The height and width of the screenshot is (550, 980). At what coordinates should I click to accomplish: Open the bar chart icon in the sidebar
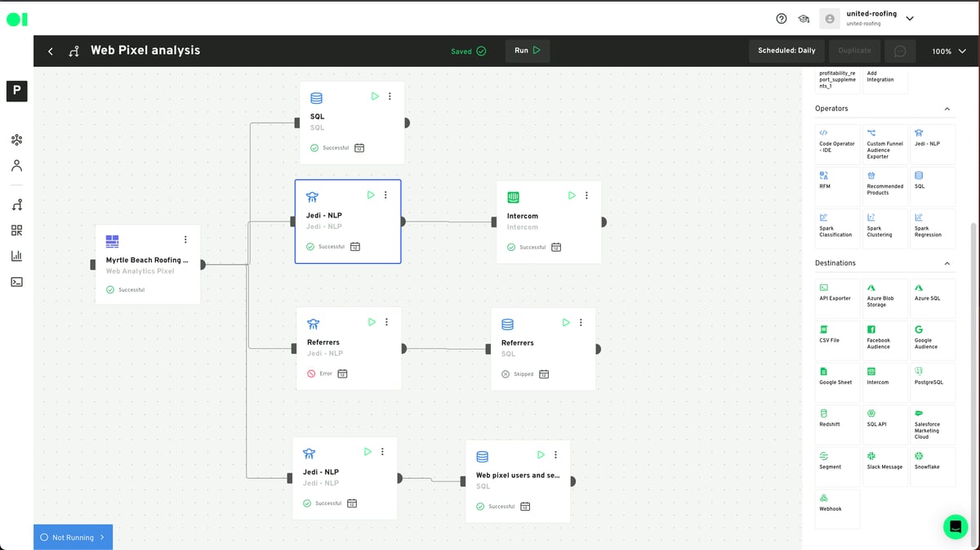tap(16, 256)
